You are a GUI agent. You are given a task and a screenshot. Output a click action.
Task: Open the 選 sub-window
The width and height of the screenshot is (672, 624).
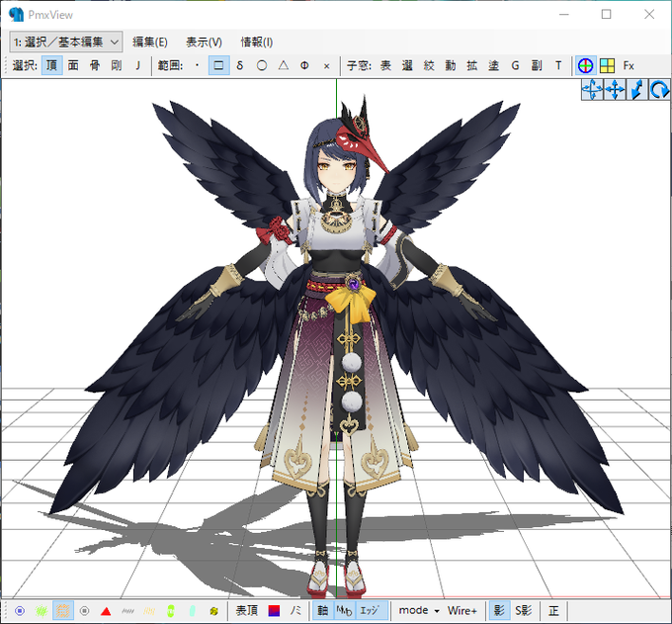point(407,65)
